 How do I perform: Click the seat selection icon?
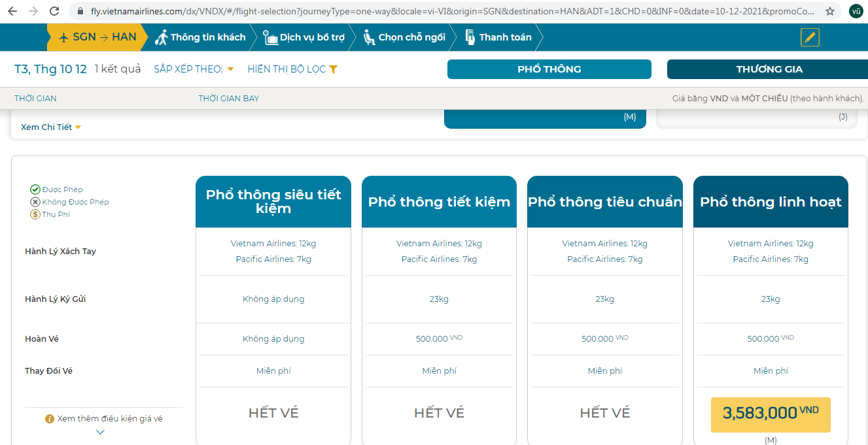click(370, 37)
